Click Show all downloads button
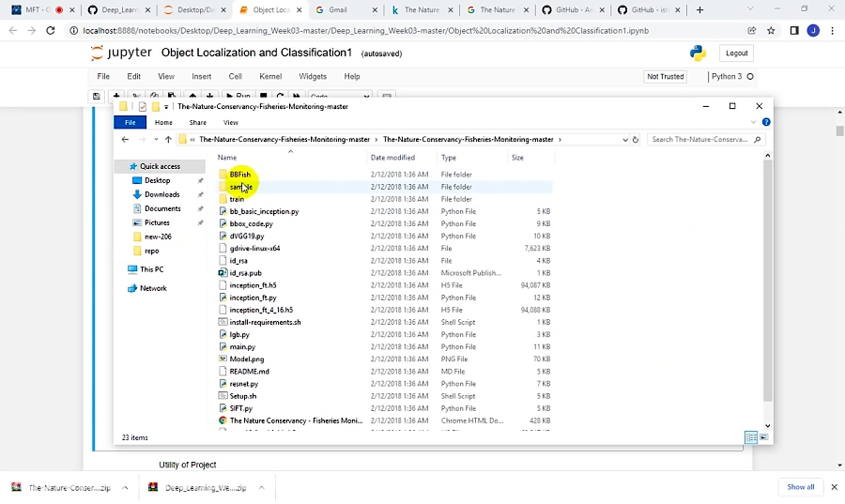 tap(801, 487)
